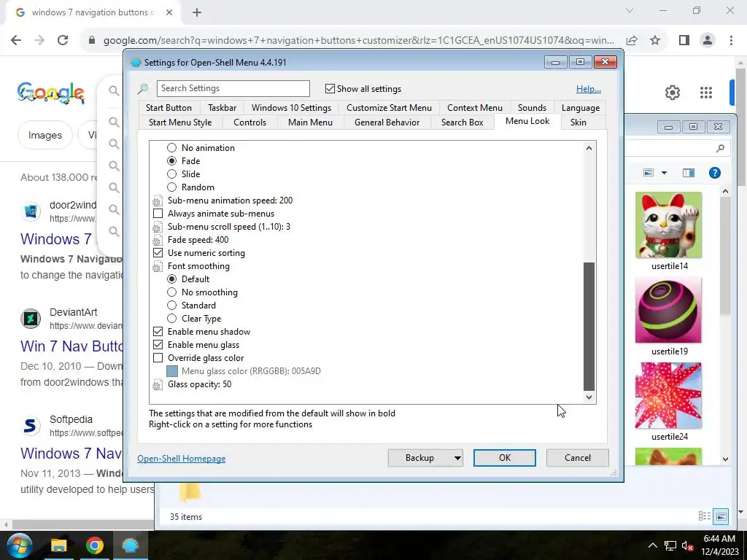Image resolution: width=747 pixels, height=560 pixels.
Task: Switch Explorer to large icons view button
Action: tap(721, 516)
